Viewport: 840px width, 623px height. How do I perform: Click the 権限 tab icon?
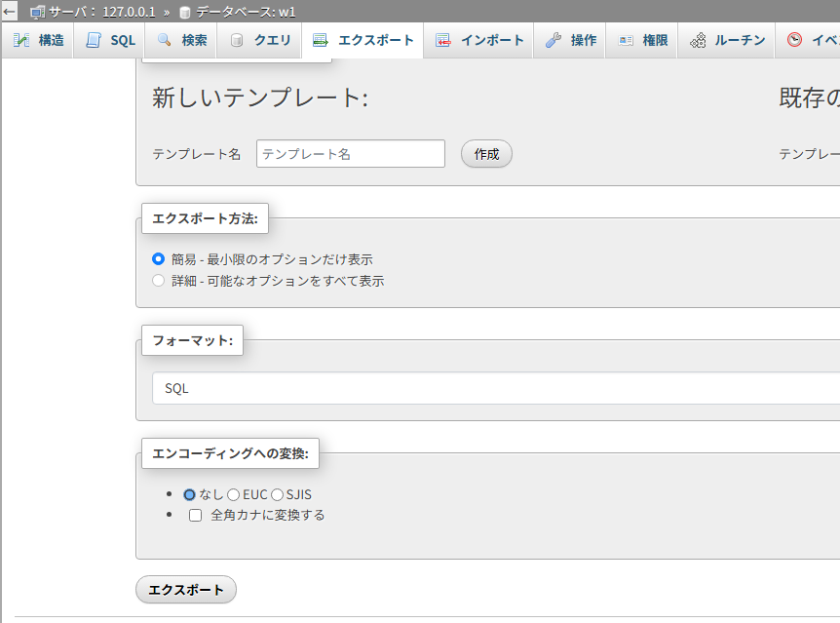coord(626,41)
